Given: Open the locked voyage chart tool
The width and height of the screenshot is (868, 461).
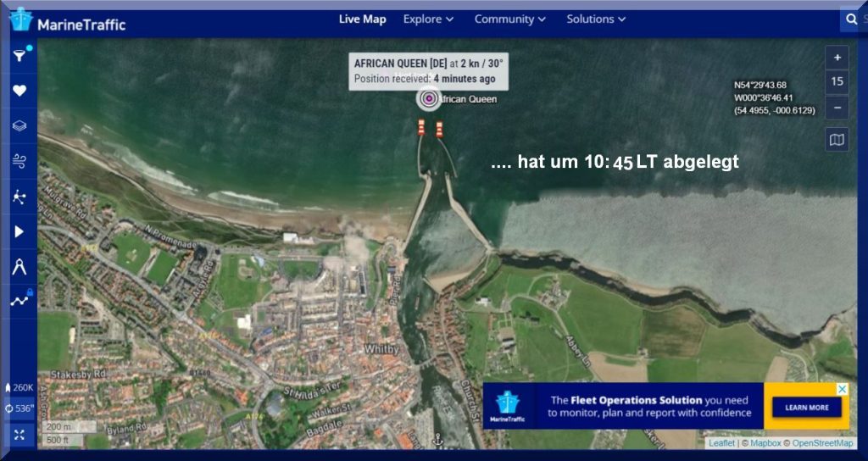Looking at the screenshot, I should click(19, 299).
